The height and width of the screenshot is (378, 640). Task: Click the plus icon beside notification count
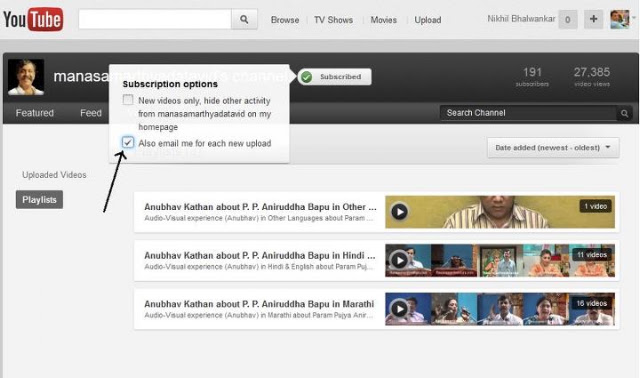point(593,19)
